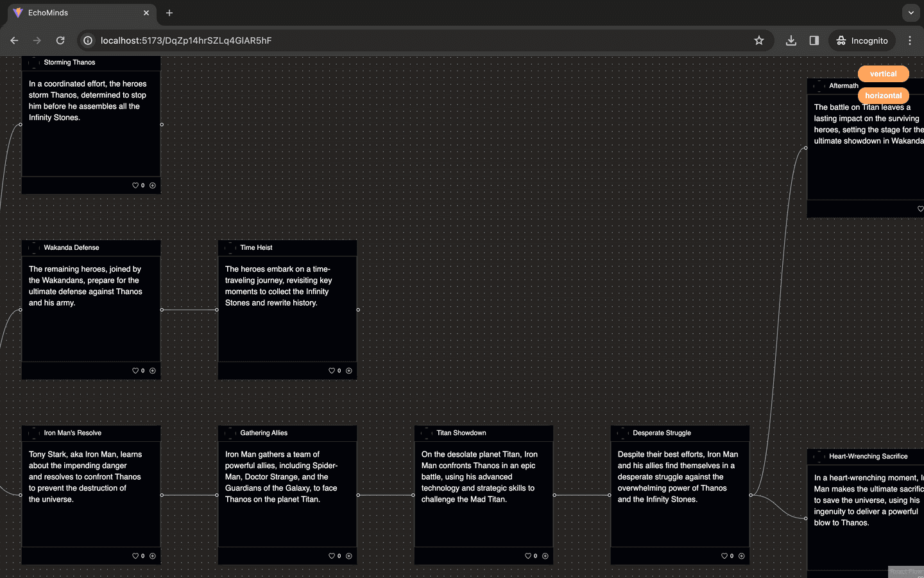Click avatar icon on Wakanda Defense header
924x578 pixels.
pos(34,248)
